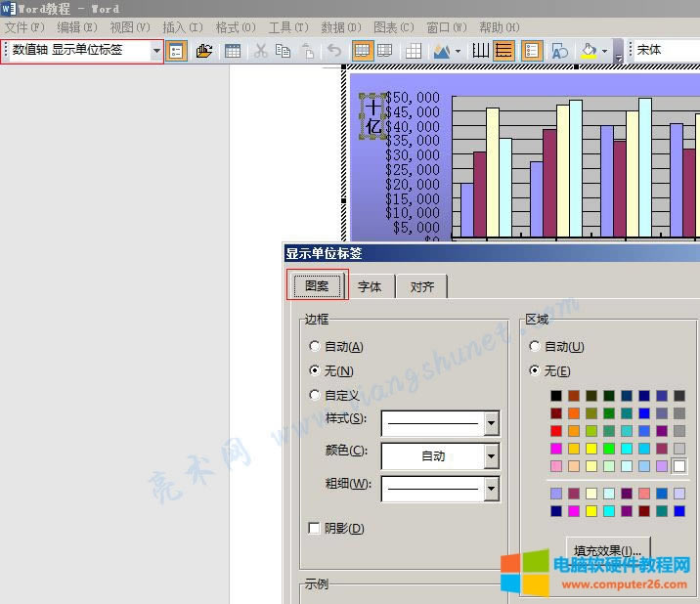Switch to the 字体 tab
The height and width of the screenshot is (604, 700).
pyautogui.click(x=370, y=286)
